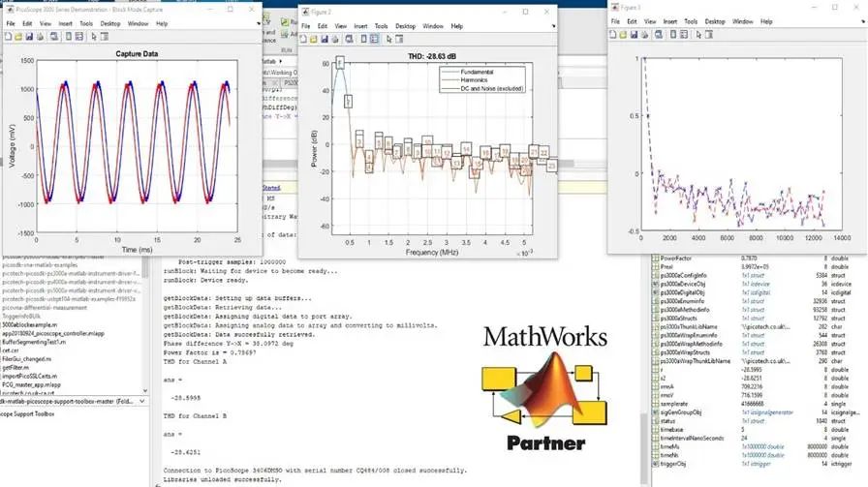The height and width of the screenshot is (487, 868).
Task: Select Edit Plot arrow in Figure 3 toolbar
Action: tap(698, 34)
